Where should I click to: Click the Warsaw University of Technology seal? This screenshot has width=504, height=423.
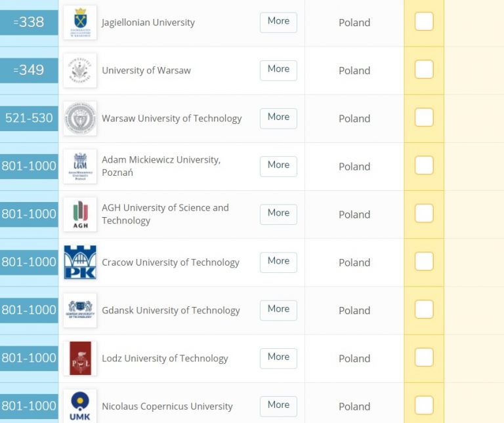(80, 119)
